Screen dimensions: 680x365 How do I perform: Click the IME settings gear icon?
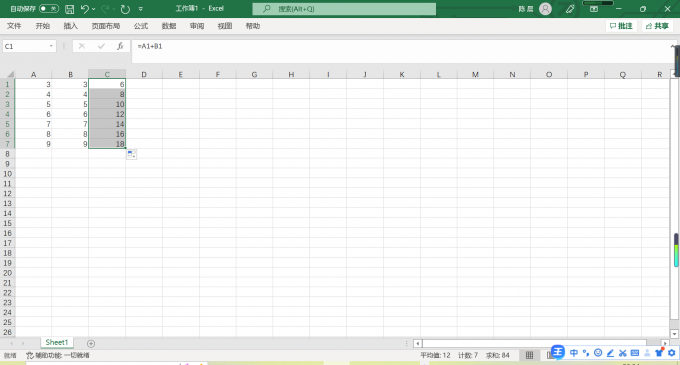pyautogui.click(x=672, y=353)
